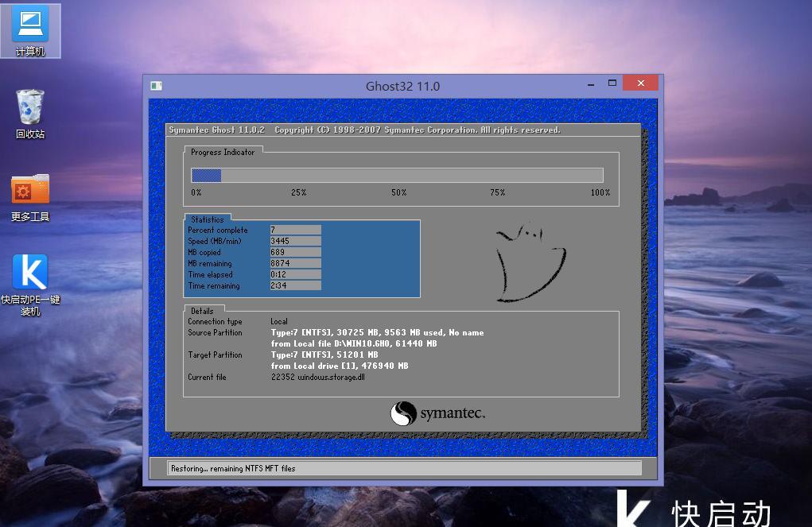Click the source file D:\WIN10.GHO line
Image resolution: width=812 pixels, height=527 pixels.
(x=354, y=343)
